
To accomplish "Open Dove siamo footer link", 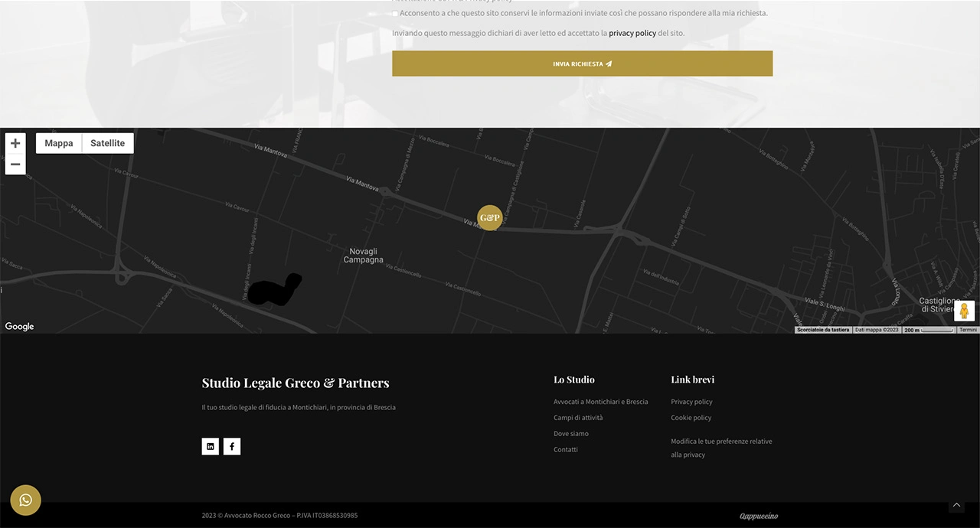I will tap(571, 434).
